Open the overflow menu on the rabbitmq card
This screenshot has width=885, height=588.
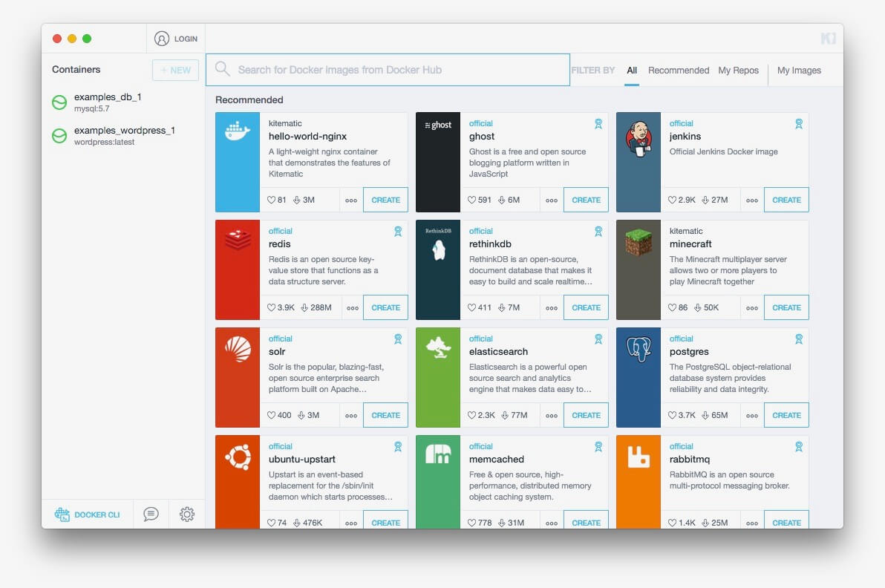(752, 522)
